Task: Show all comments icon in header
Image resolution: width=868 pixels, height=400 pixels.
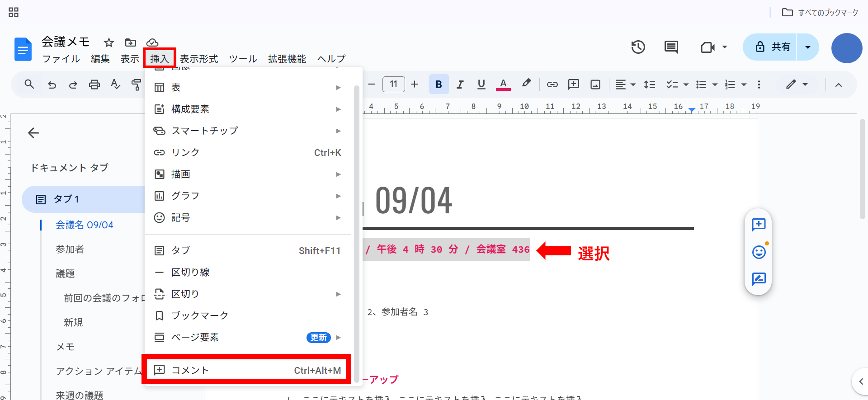Action: coord(671,47)
